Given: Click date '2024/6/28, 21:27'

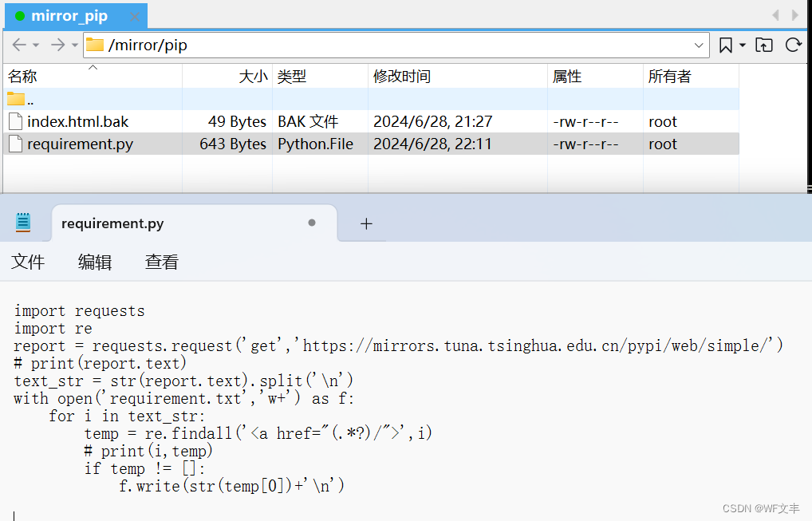Looking at the screenshot, I should coord(433,122).
